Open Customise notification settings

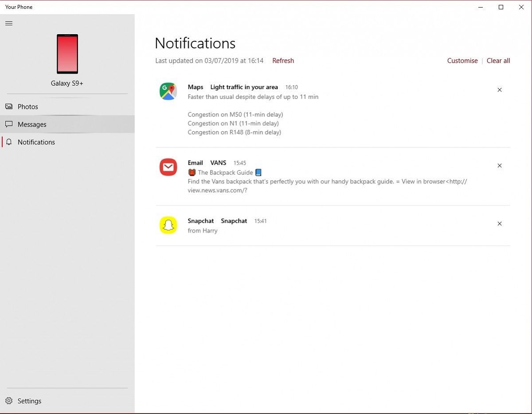(x=462, y=61)
